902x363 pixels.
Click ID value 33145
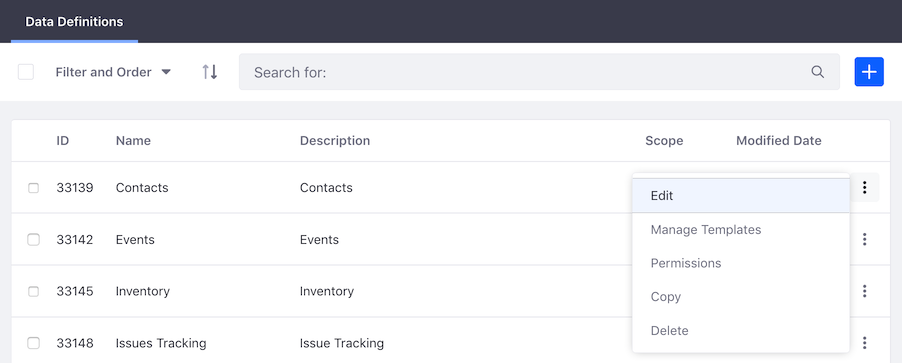click(75, 291)
